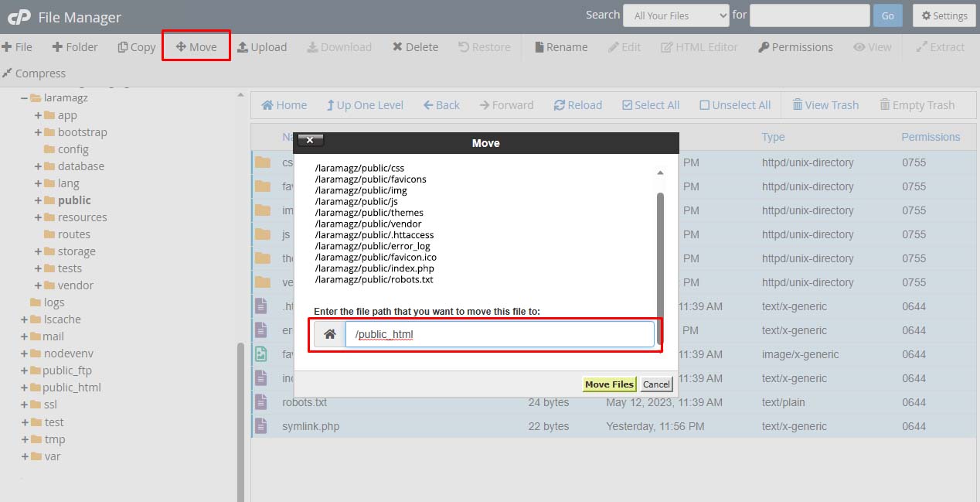Expand the bootstrap folder in tree
The width and height of the screenshot is (980, 502).
coord(38,132)
